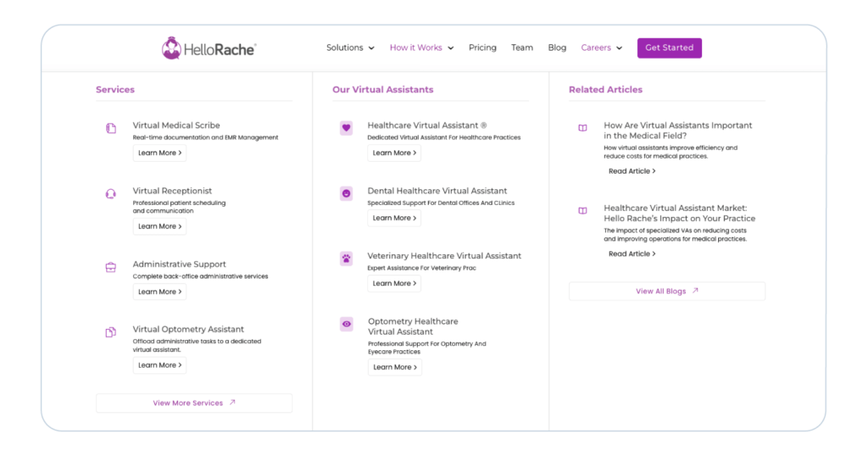Learn More about Dental Healthcare Virtual Assistant
Image resolution: width=868 pixels, height=456 pixels.
click(x=394, y=218)
